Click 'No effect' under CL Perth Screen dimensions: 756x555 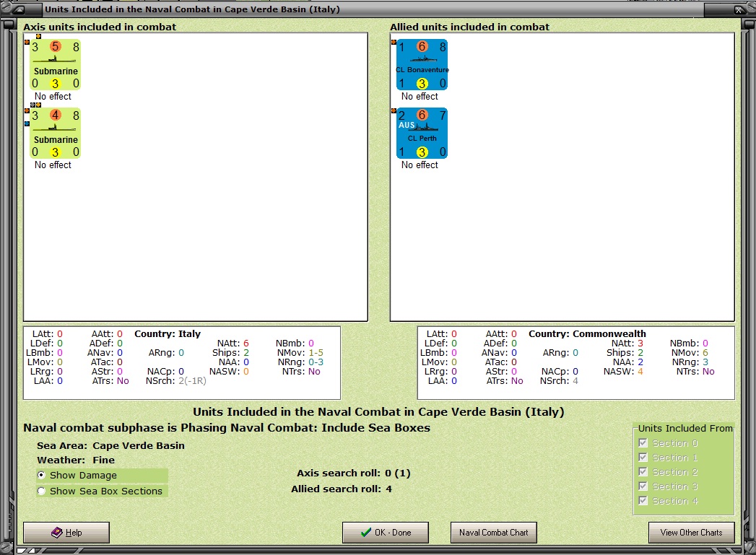[420, 165]
